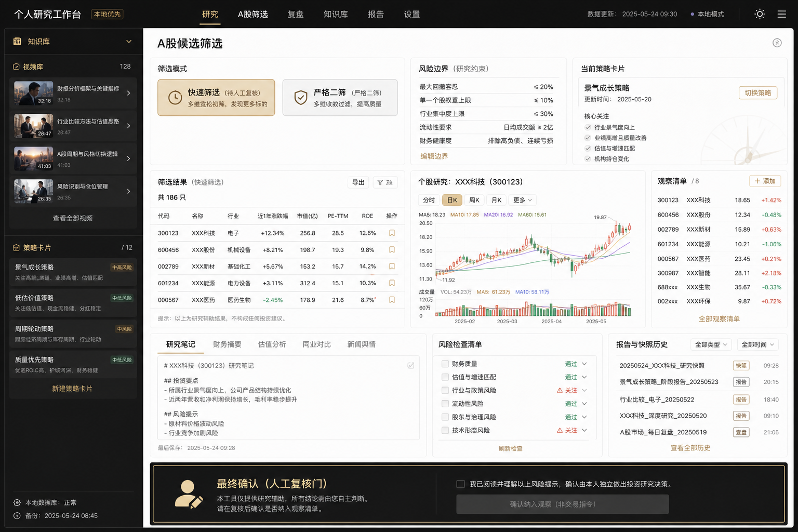Screen dimensions: 798x532
Task: Select the 严格二筛 screening mode card
Action: point(340,97)
